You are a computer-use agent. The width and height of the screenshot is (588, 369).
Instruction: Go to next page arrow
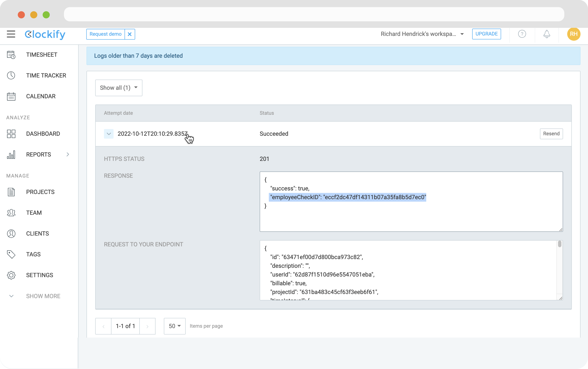(x=147, y=326)
